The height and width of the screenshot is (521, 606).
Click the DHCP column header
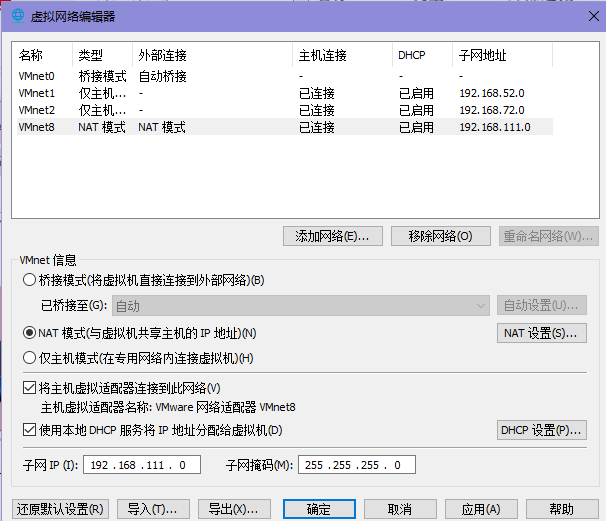422,55
